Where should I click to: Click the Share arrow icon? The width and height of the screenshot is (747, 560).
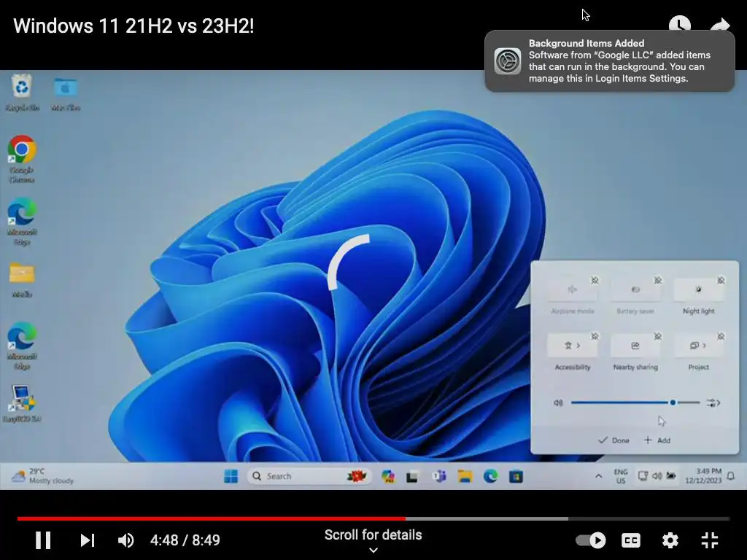(720, 26)
